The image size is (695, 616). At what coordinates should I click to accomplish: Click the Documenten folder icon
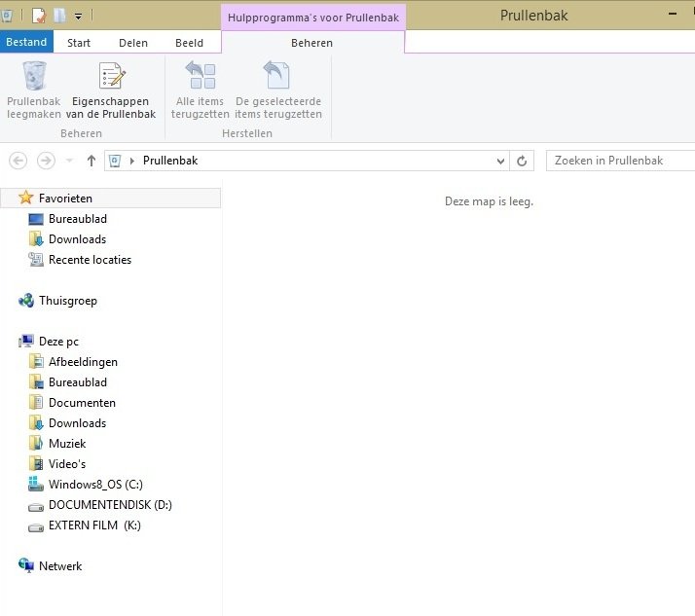[36, 402]
